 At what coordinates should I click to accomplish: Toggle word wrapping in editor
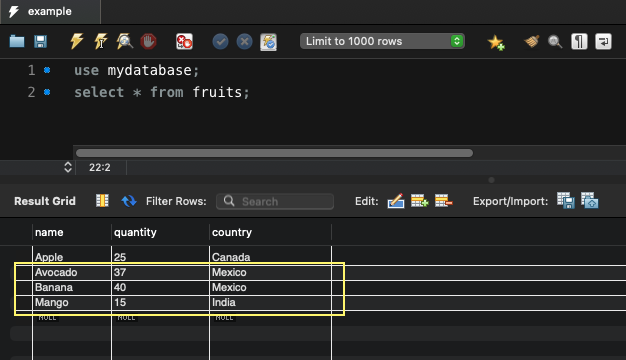pyautogui.click(x=603, y=41)
